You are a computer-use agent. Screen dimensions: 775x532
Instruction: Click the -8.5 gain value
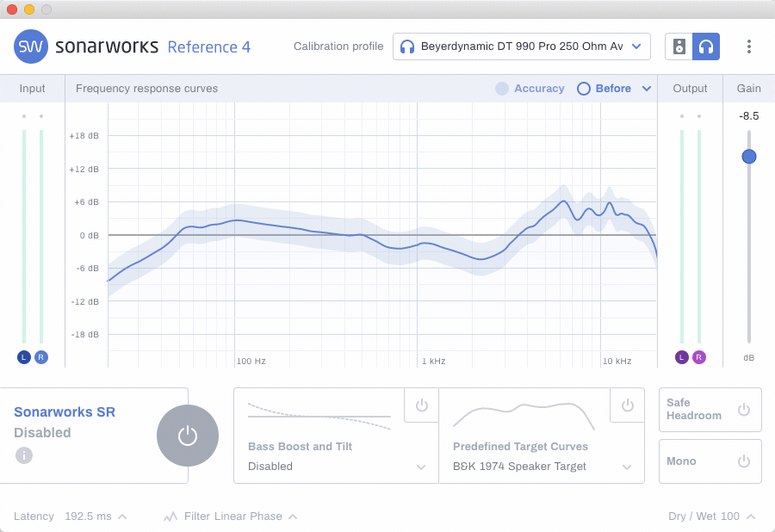point(749,116)
